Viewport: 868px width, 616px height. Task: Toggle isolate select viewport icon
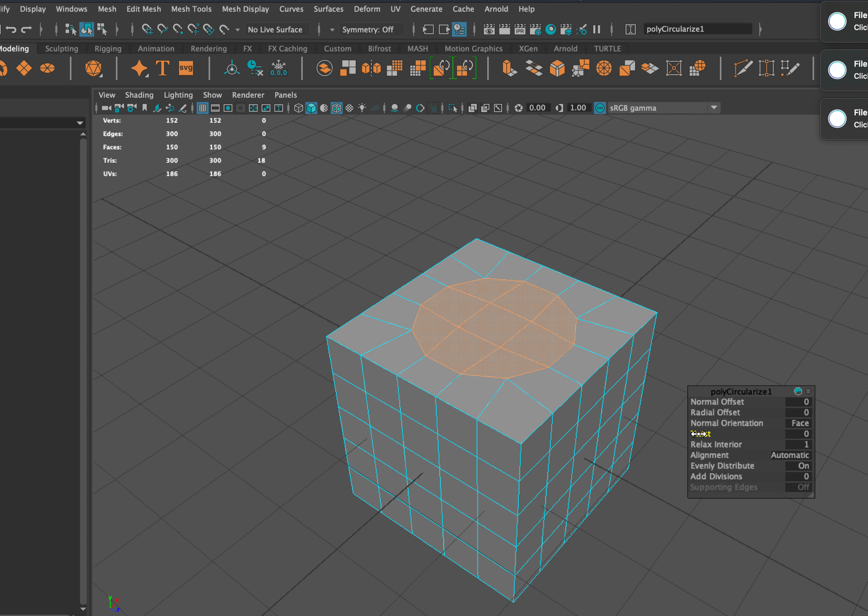453,108
